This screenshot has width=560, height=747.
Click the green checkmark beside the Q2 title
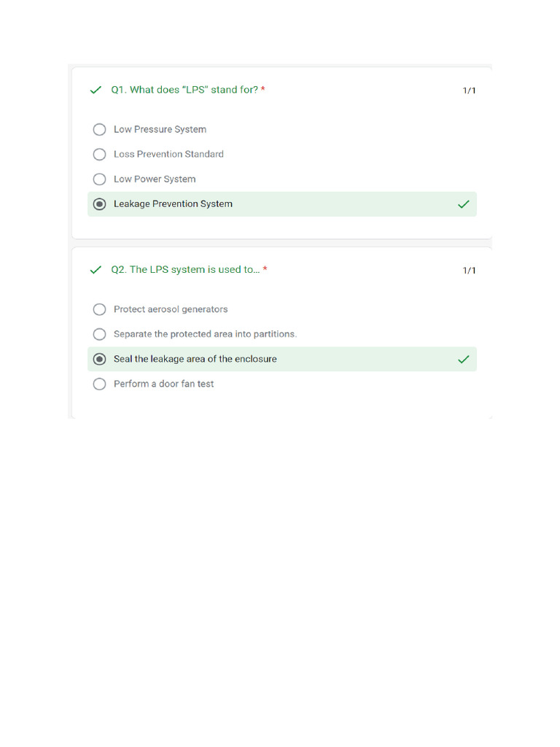coord(95,270)
